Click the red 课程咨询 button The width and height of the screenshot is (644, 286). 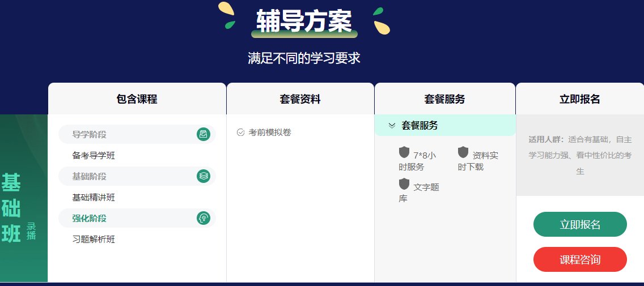point(580,259)
